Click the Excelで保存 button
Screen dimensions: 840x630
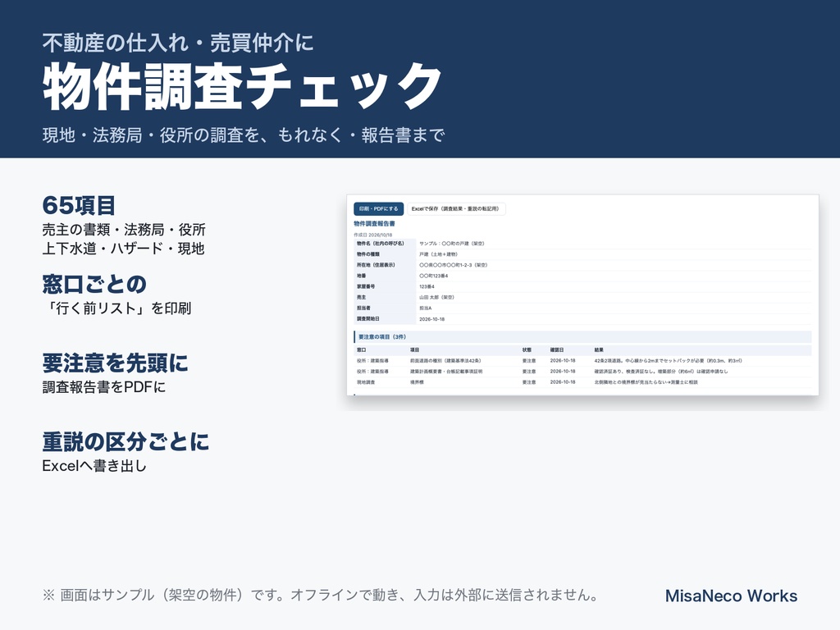pos(455,209)
